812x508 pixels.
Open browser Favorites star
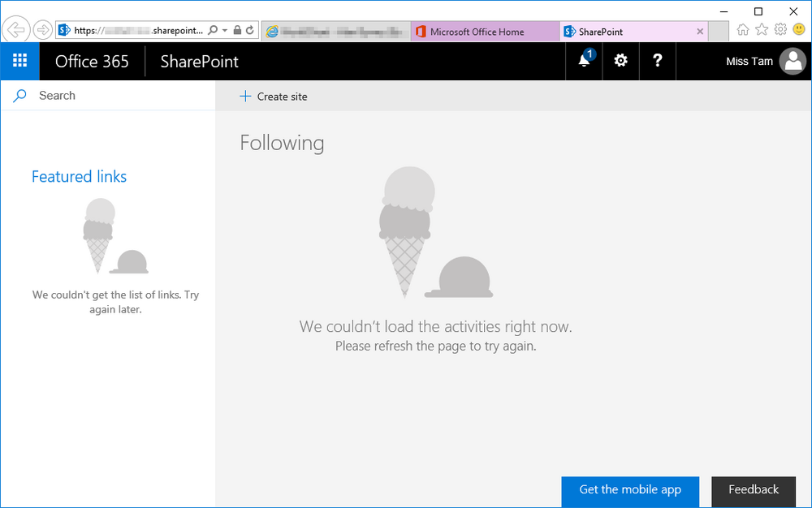762,29
